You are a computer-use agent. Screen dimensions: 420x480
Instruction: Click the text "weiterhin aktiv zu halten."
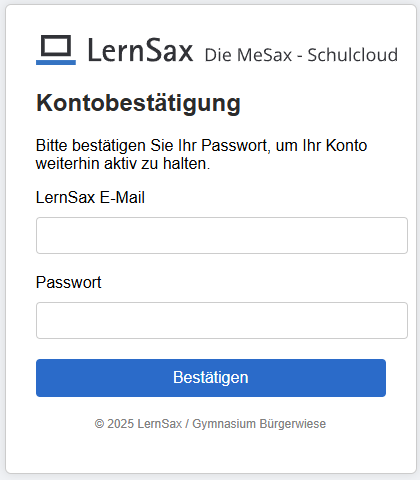[x=123, y=164]
